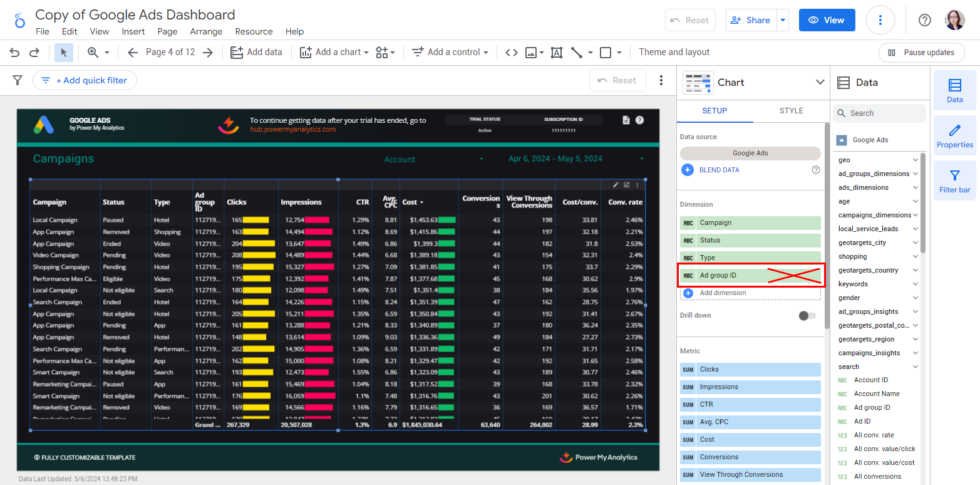
Task: Switch to the STYLE tab
Action: 791,111
